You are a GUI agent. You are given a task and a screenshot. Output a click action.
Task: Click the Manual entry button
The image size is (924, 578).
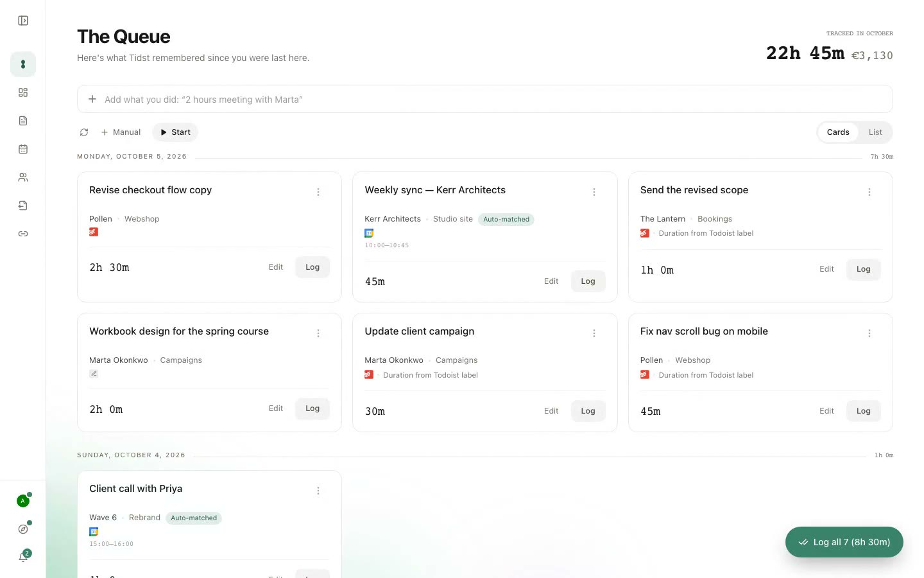click(121, 132)
